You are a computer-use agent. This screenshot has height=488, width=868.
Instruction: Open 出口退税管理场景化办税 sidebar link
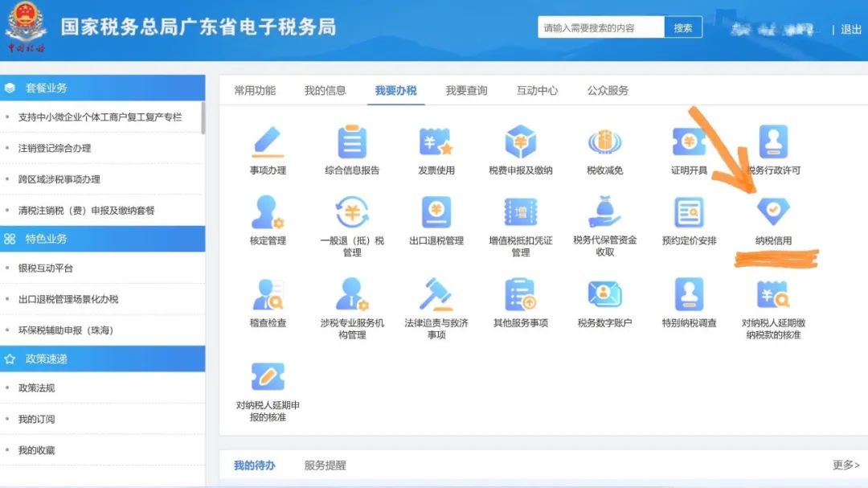point(68,299)
